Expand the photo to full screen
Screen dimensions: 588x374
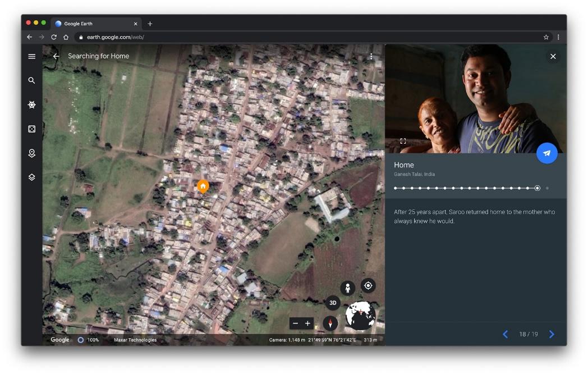click(x=403, y=141)
